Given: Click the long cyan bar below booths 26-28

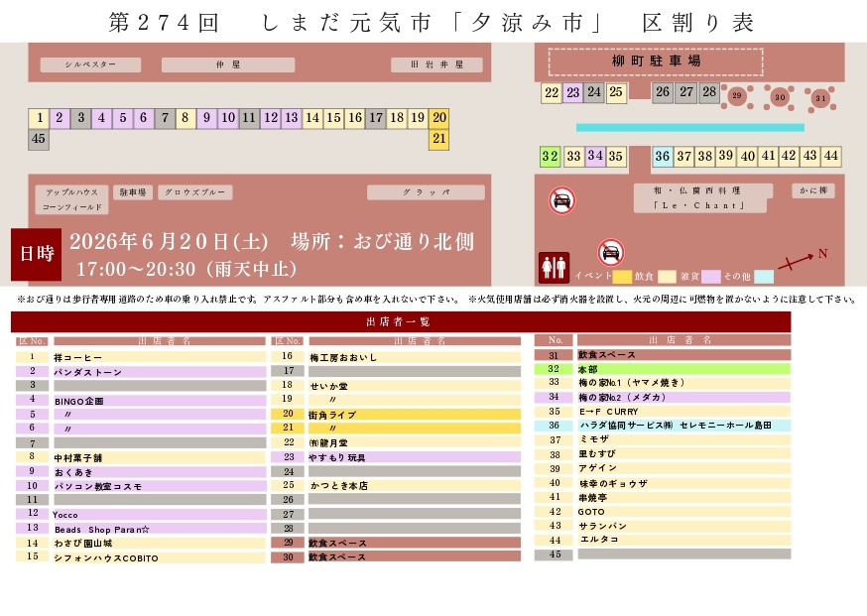Looking at the screenshot, I should [690, 128].
